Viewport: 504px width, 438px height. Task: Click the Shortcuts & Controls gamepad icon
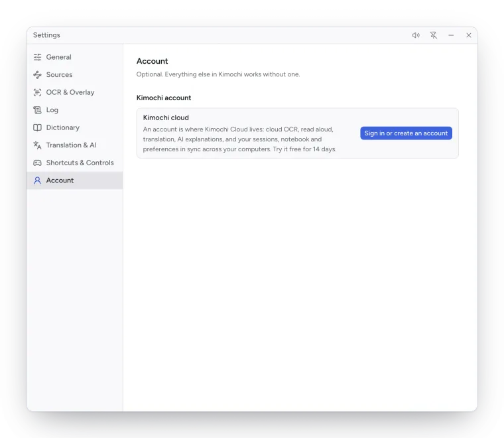[x=37, y=163]
